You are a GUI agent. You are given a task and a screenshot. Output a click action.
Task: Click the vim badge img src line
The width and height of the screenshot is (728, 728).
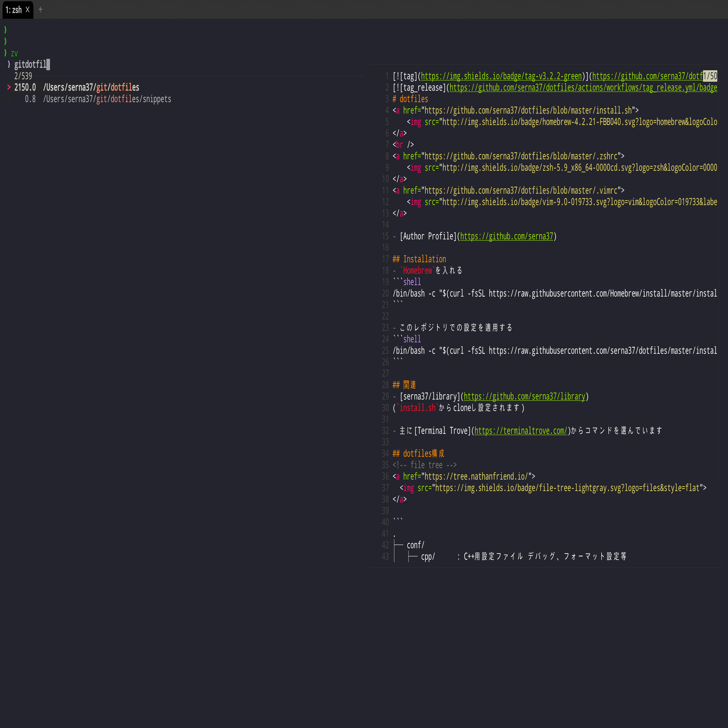(562, 202)
